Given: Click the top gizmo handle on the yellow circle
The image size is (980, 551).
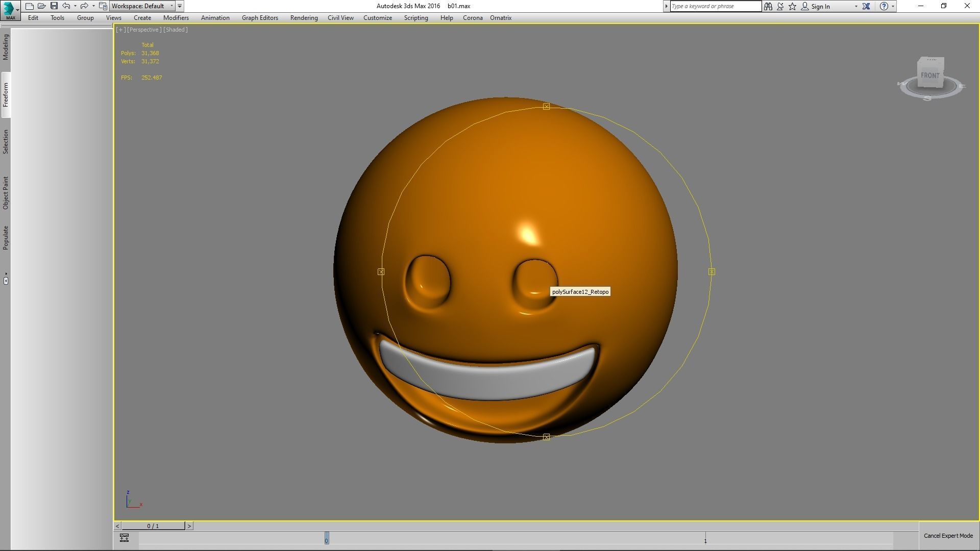Looking at the screenshot, I should click(x=546, y=106).
